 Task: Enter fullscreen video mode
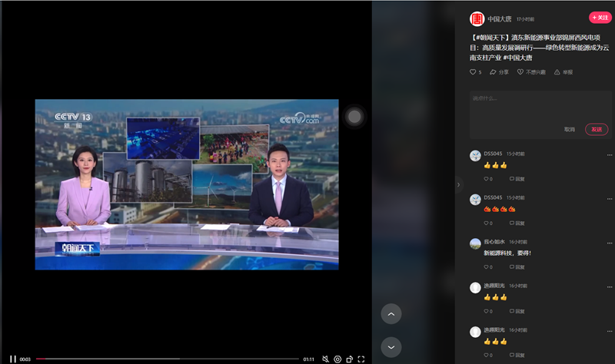[x=361, y=359]
